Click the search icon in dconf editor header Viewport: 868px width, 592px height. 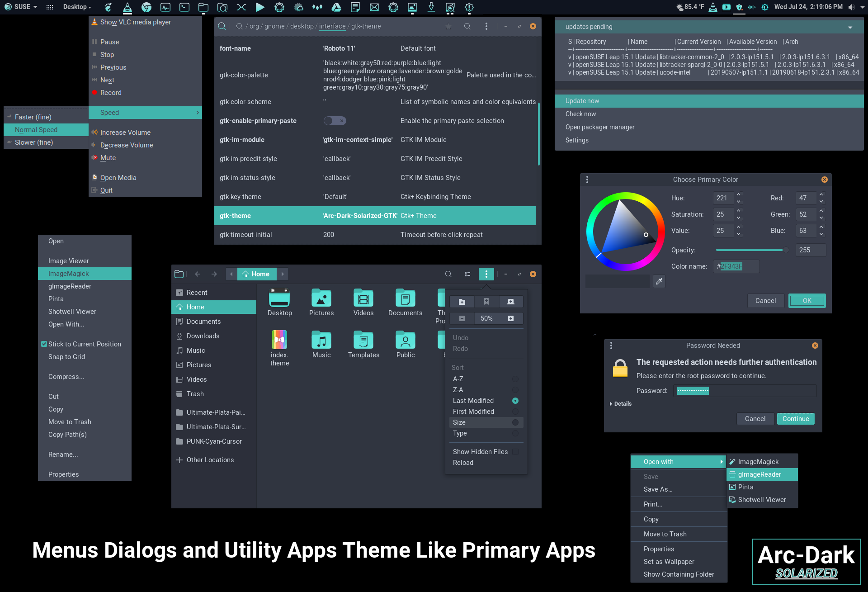[x=467, y=26]
